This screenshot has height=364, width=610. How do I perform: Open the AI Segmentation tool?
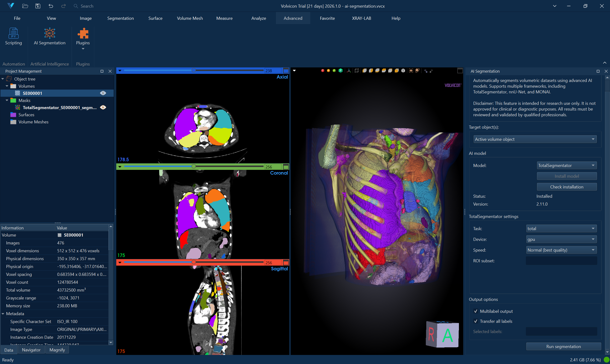[x=50, y=36]
